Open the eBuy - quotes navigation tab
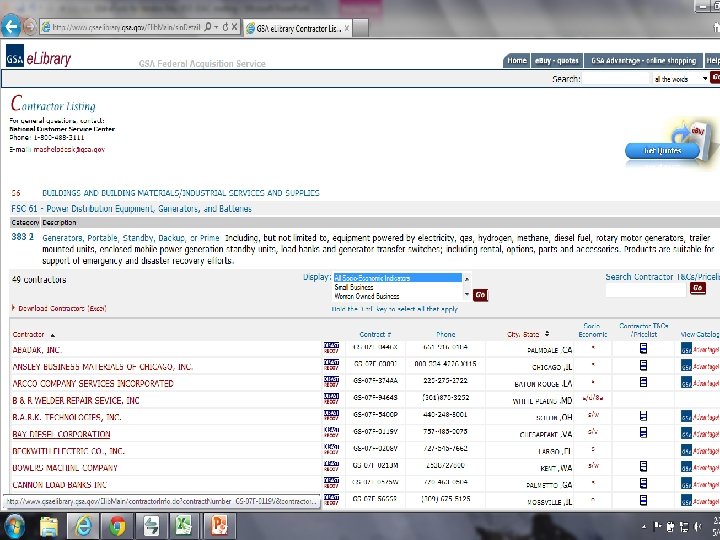The width and height of the screenshot is (720, 540). [x=557, y=61]
